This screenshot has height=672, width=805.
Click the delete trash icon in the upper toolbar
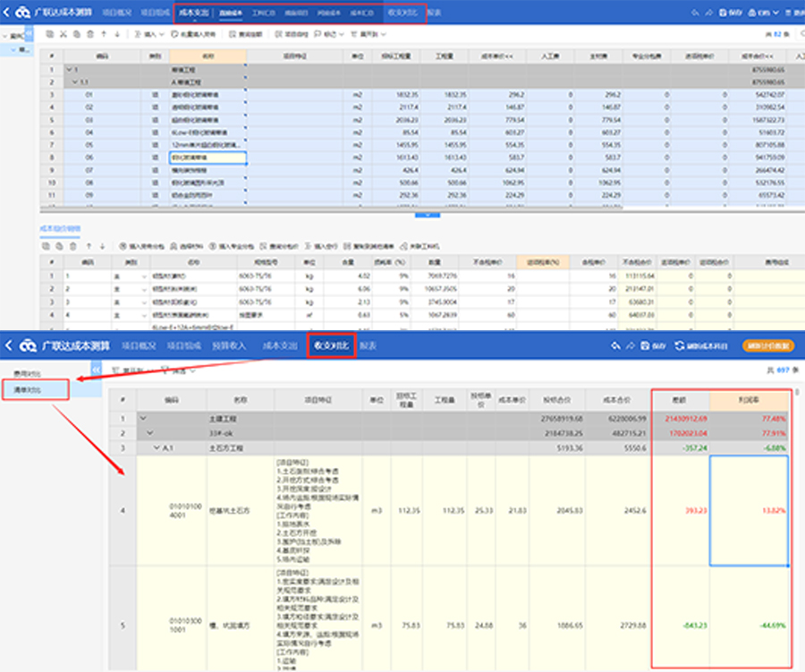point(89,33)
